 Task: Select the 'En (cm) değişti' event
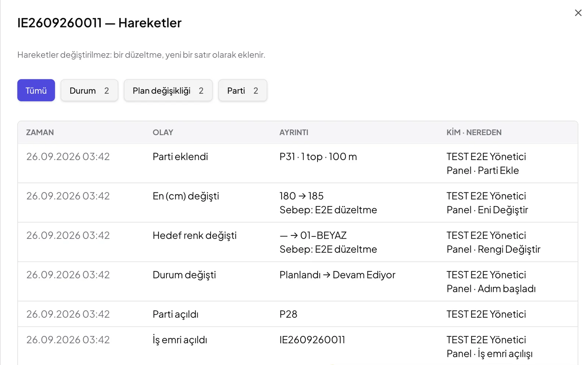(186, 196)
